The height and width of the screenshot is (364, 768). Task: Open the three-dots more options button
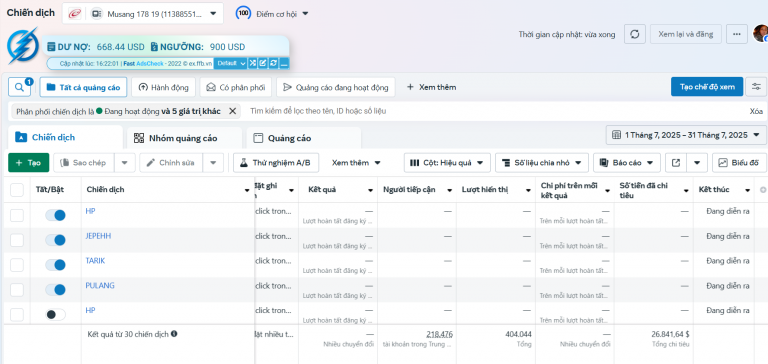737,34
